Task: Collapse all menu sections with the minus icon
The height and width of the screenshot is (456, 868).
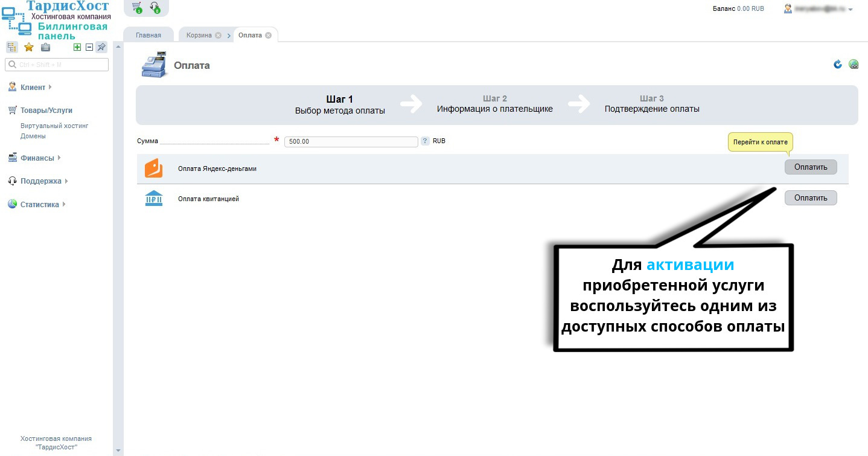Action: (x=89, y=47)
